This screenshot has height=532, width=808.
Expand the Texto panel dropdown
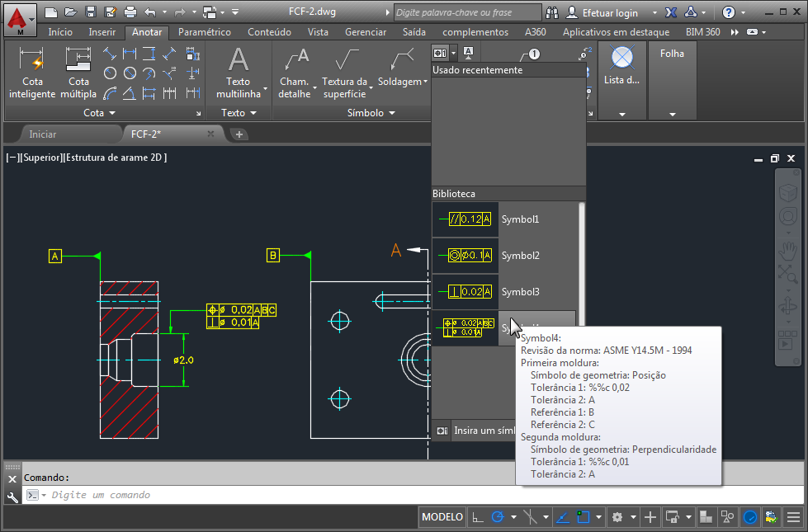coord(253,113)
